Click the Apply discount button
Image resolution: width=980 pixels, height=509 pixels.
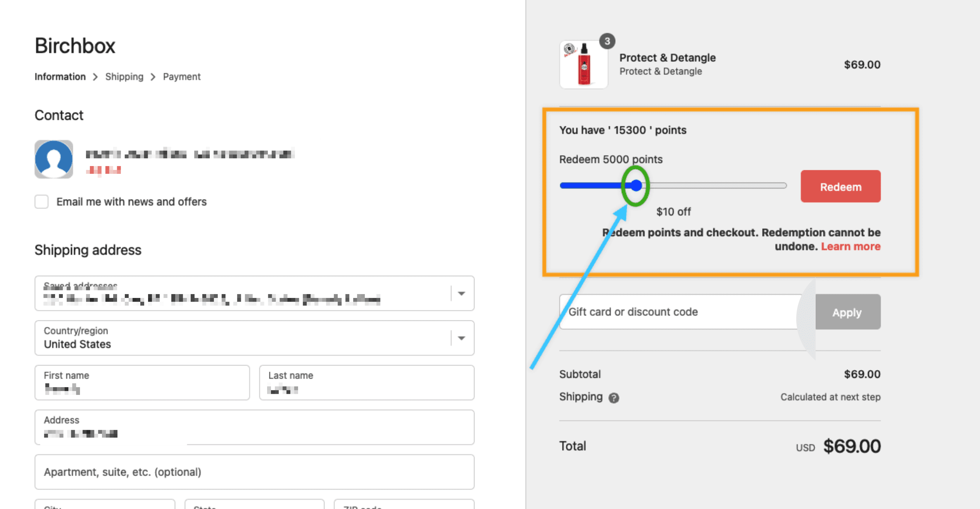click(x=847, y=312)
